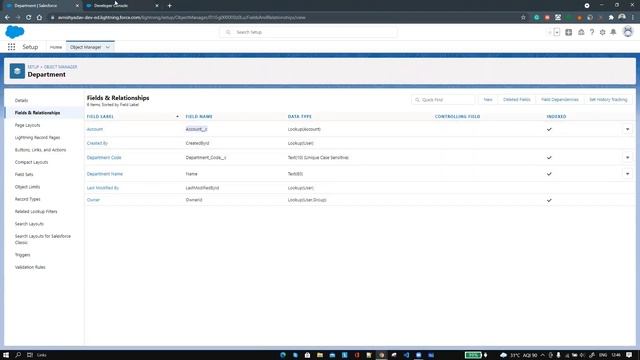Open Compact Layouts in the sidebar
640x360 pixels.
(x=31, y=162)
